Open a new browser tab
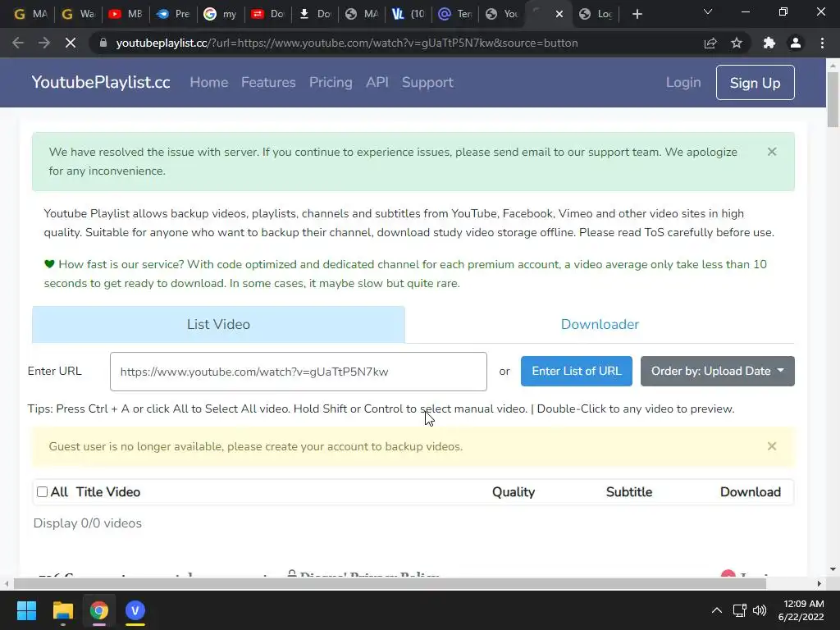Image resolution: width=840 pixels, height=630 pixels. tap(637, 14)
